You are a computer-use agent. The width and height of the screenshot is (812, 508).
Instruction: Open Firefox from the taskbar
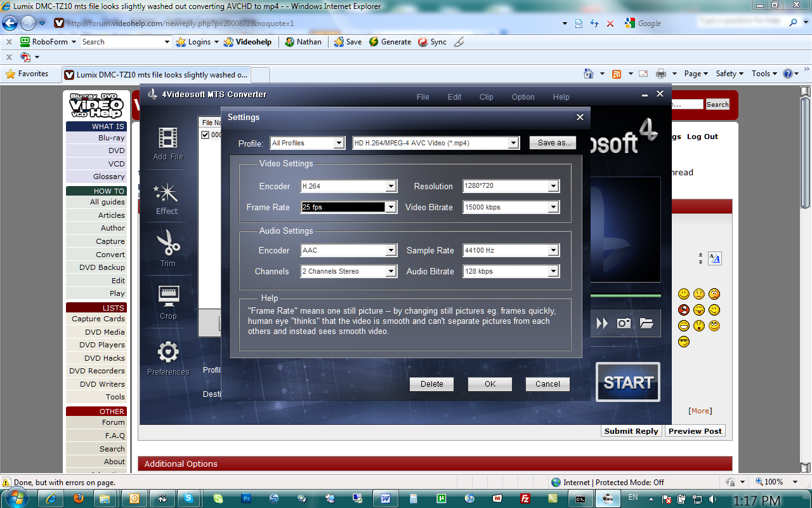pyautogui.click(x=79, y=498)
